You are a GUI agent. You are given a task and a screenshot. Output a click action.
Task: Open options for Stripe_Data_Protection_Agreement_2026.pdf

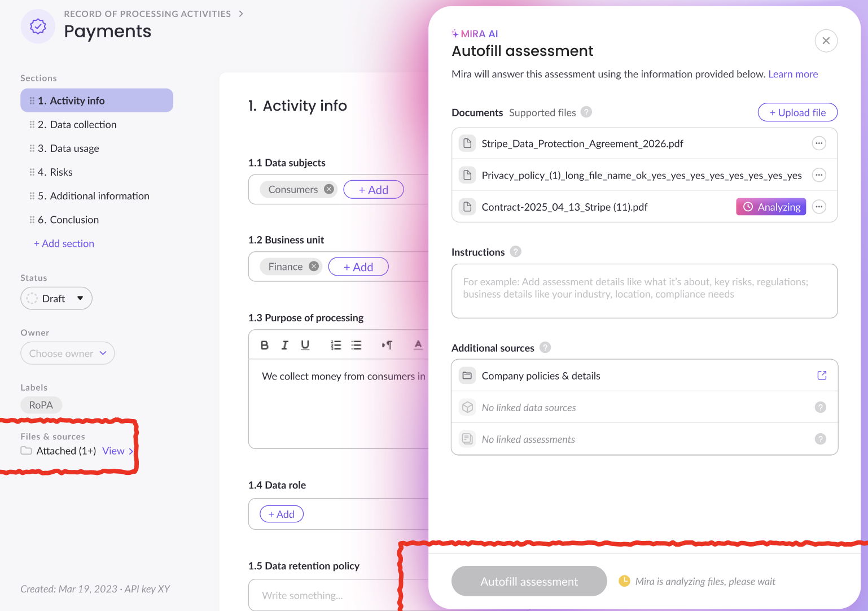tap(819, 143)
